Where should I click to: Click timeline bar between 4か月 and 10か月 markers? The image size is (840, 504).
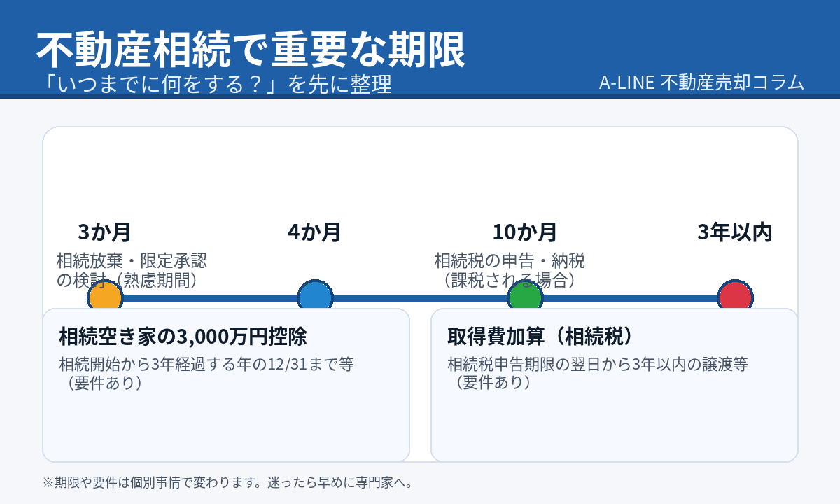420,298
